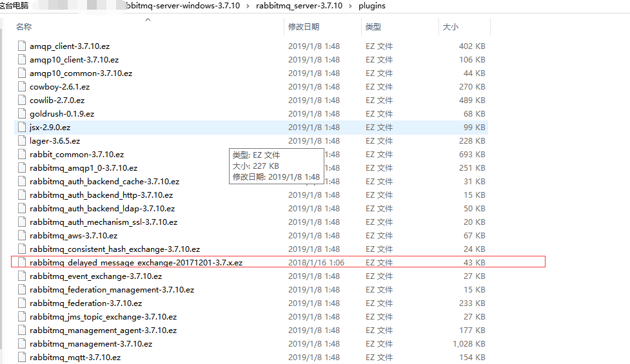Click the 43 KB size cell
The height and width of the screenshot is (364, 630).
pos(474,262)
